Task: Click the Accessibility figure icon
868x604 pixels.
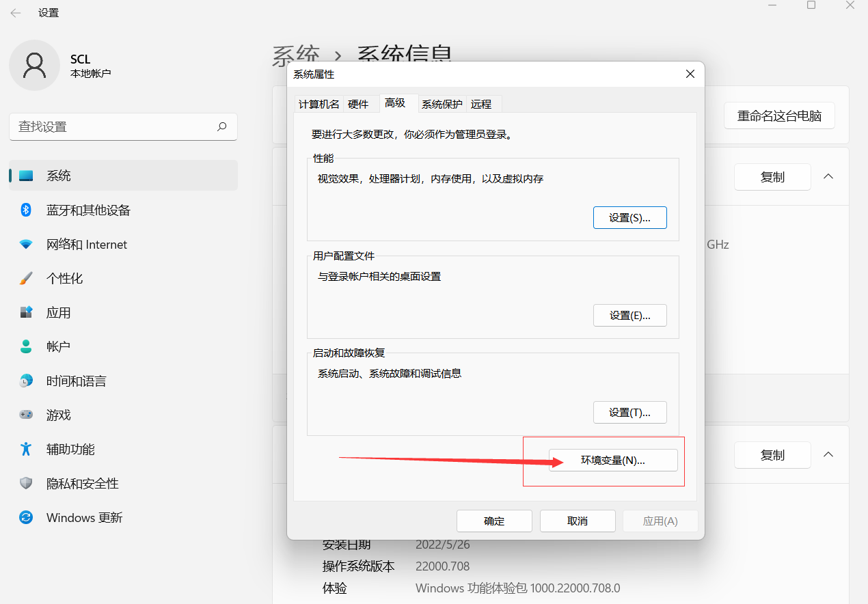Action: [26, 449]
